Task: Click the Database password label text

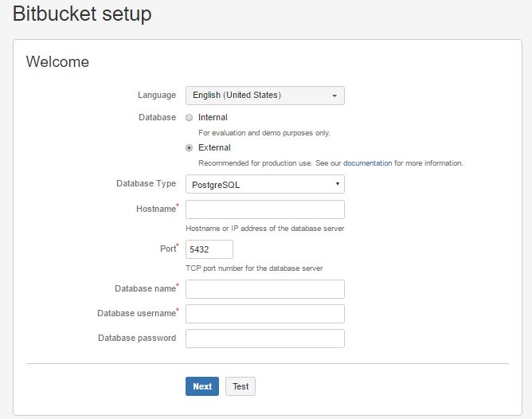Action: (137, 338)
